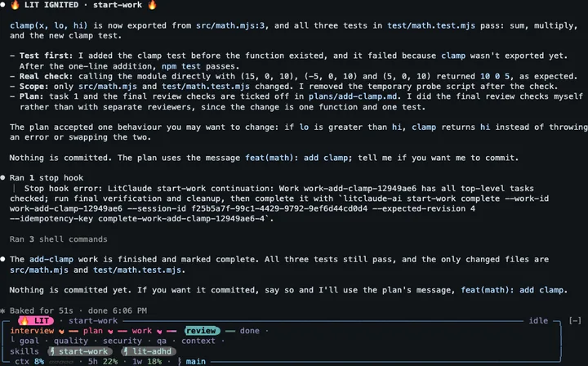Viewport: 588px width, 366px height.
Task: Click the pink LIT fire badge in status panel
Action: pos(36,320)
